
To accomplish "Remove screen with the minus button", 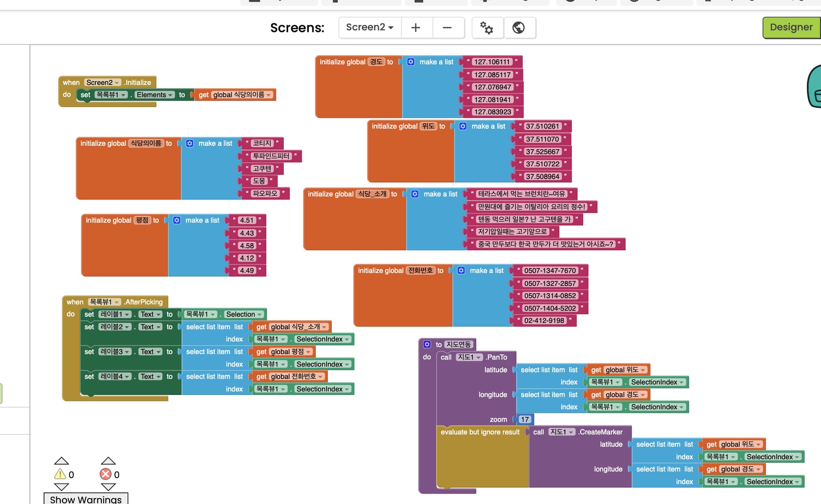I will tap(447, 28).
